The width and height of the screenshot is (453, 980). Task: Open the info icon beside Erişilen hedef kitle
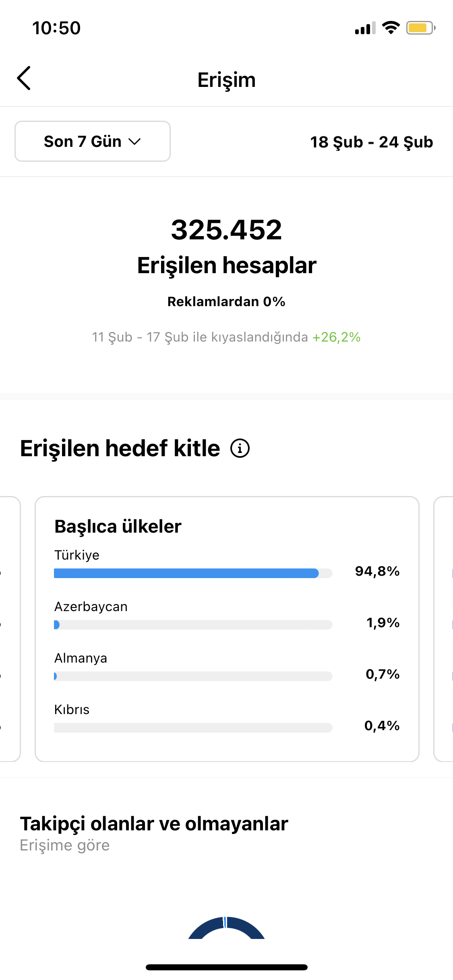240,448
